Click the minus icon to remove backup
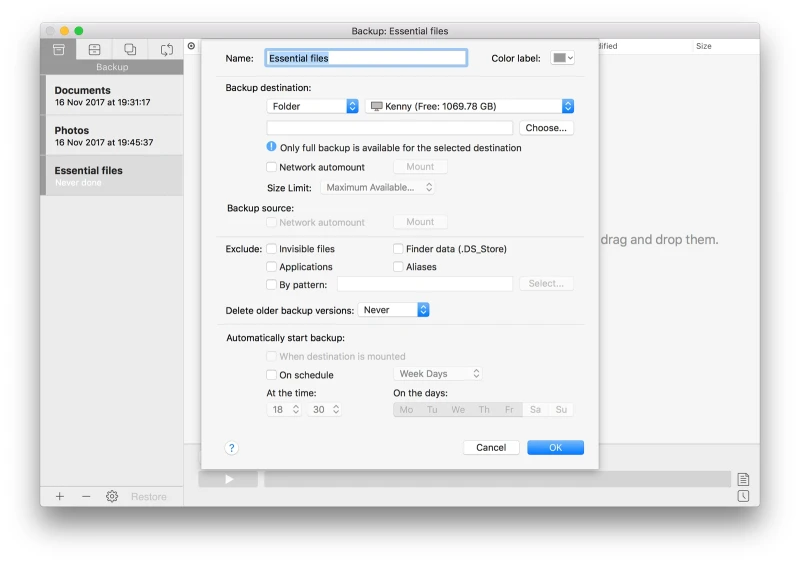 pyautogui.click(x=86, y=496)
